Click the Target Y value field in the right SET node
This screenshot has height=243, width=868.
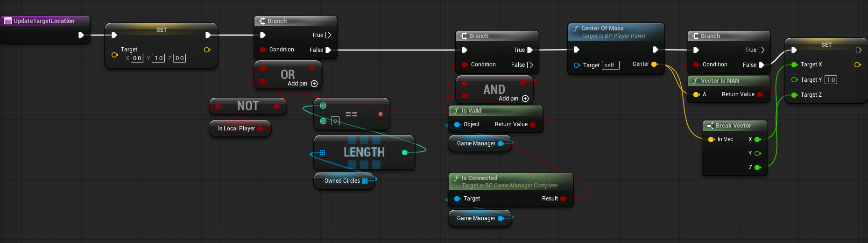[831, 80]
